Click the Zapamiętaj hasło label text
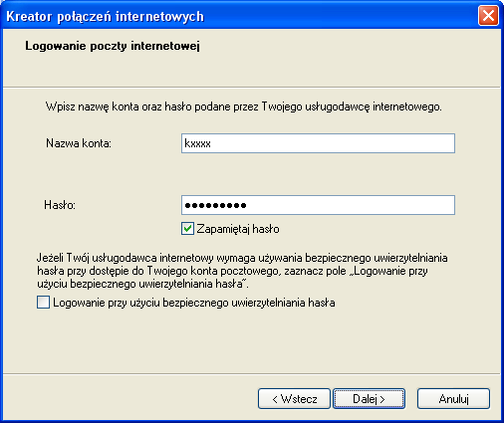Image resolution: width=504 pixels, height=423 pixels. (238, 229)
